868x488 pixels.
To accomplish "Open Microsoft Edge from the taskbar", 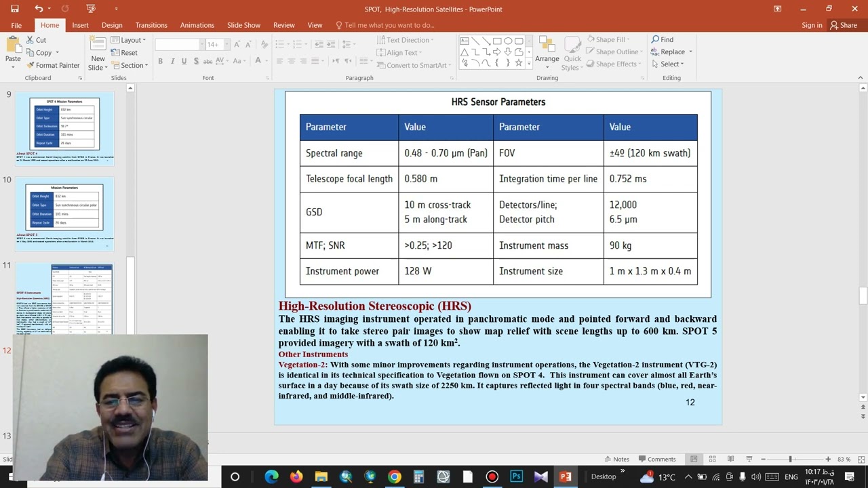I will click(271, 476).
